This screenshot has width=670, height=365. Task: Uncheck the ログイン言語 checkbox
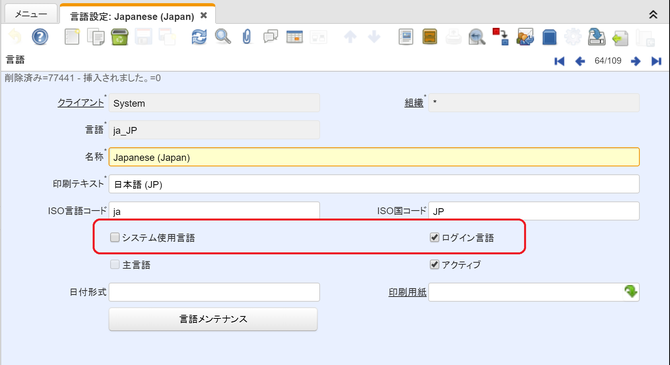coord(434,237)
